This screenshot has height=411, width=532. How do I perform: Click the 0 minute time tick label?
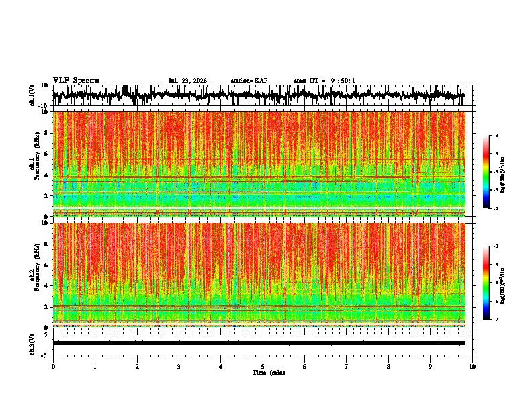tap(53, 367)
